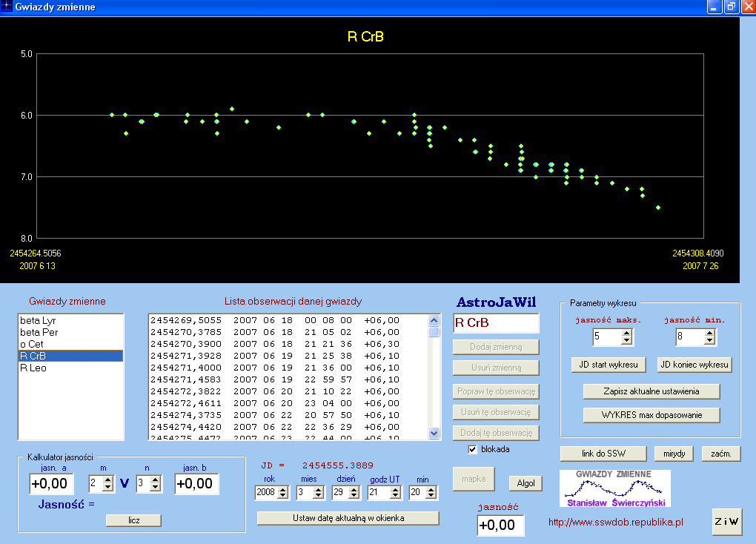Increase the godz UT spinner value
Screen dimensions: 756x544
click(x=396, y=488)
